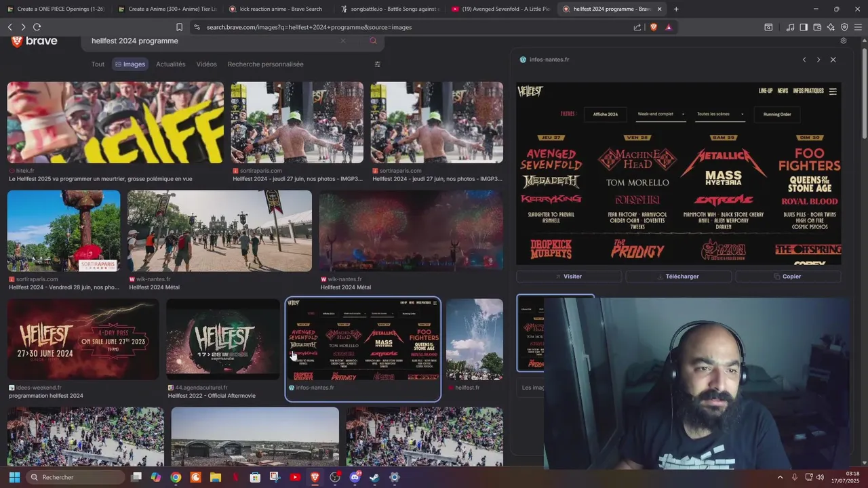This screenshot has width=868, height=488.
Task: Clear the search query with the X
Action: pos(343,41)
